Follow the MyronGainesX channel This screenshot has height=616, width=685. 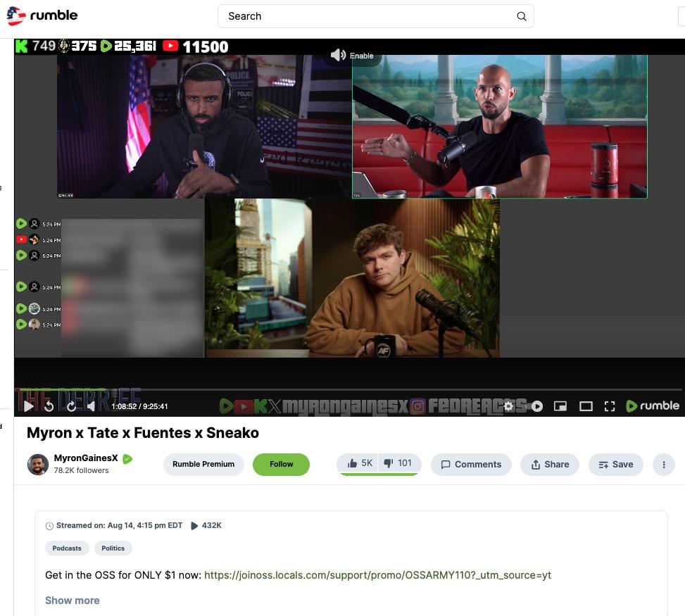[x=281, y=464]
